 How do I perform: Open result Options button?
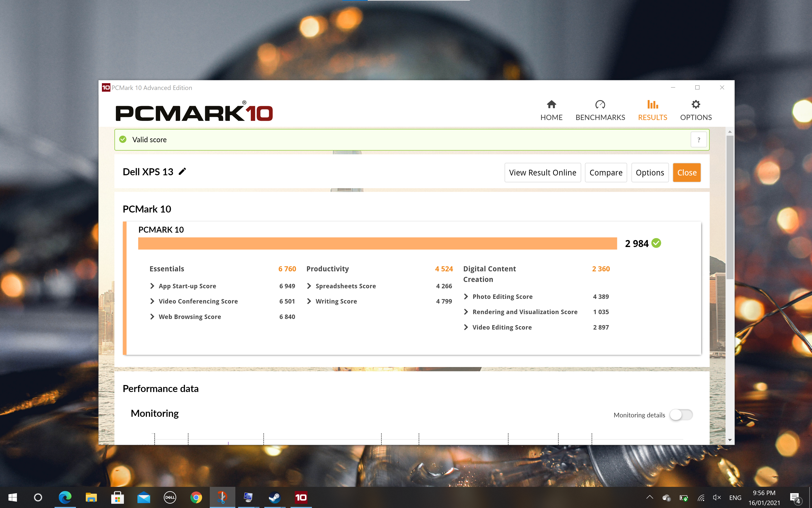[x=650, y=173]
